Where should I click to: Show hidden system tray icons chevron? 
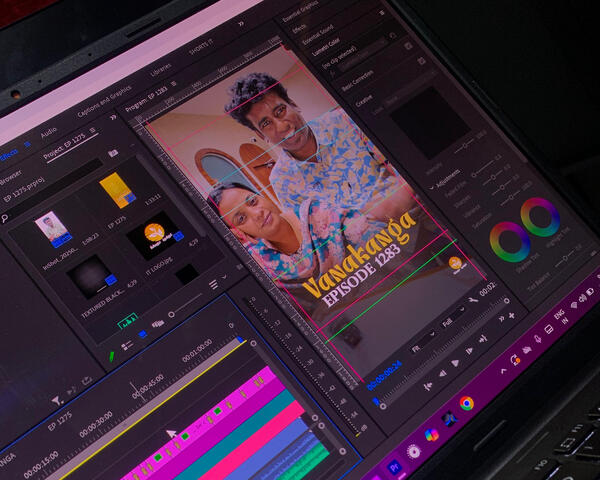(504, 371)
